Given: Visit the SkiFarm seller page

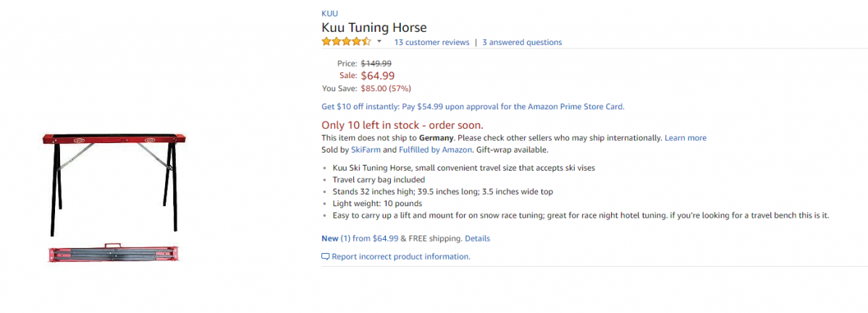Looking at the screenshot, I should point(366,150).
